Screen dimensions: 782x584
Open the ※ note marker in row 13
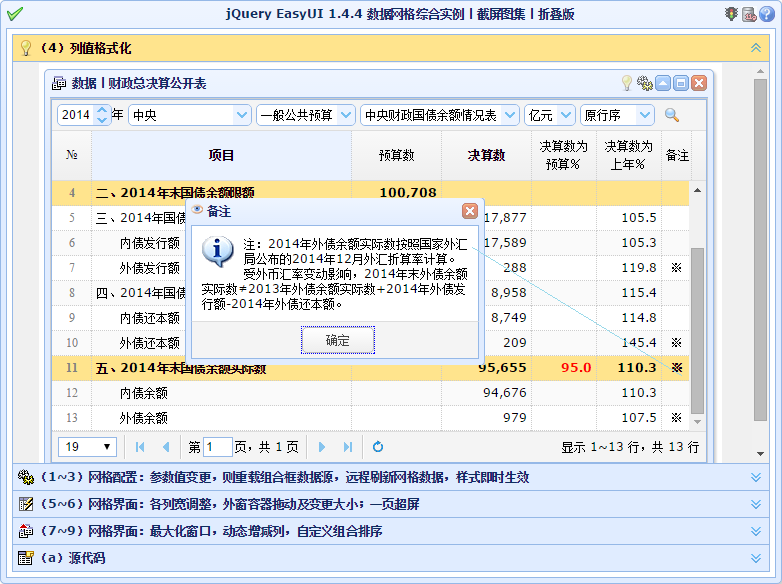(x=676, y=417)
